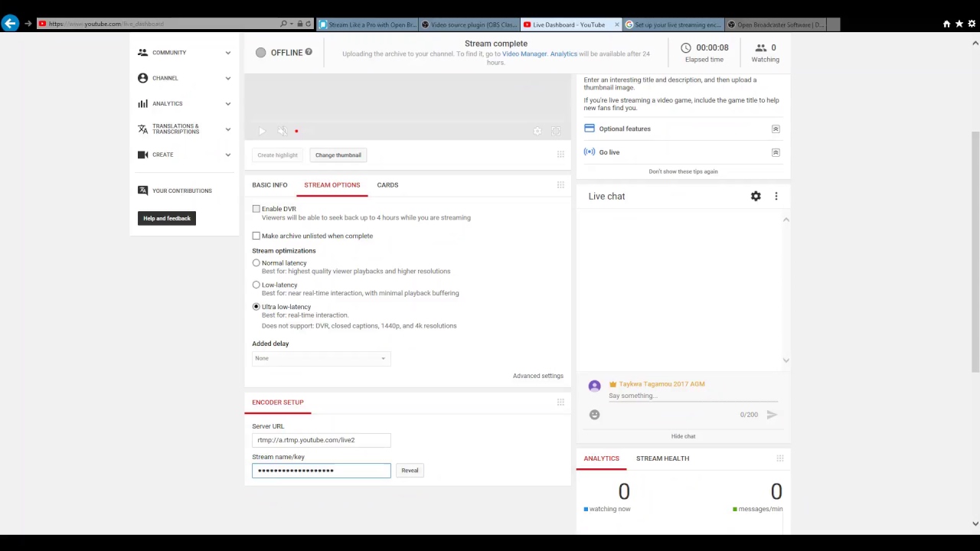Click drag-handle grid icon in Analytics panel header
The width and height of the screenshot is (980, 551).
779,458
